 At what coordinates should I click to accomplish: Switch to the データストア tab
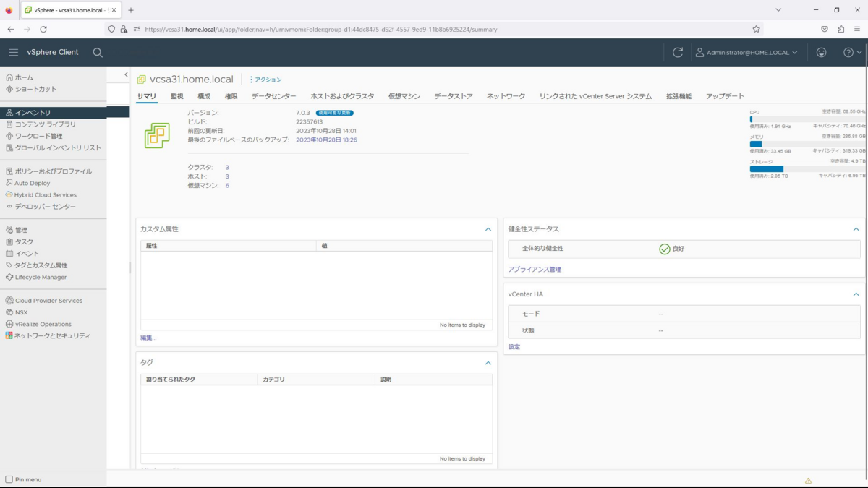click(454, 96)
